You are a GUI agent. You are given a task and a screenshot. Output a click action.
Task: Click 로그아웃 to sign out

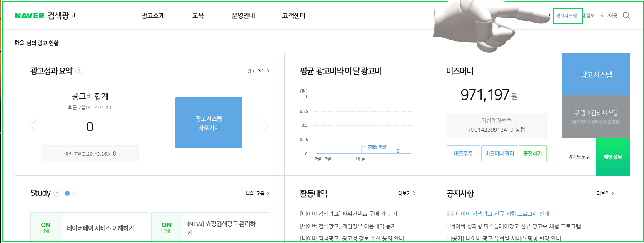point(609,16)
